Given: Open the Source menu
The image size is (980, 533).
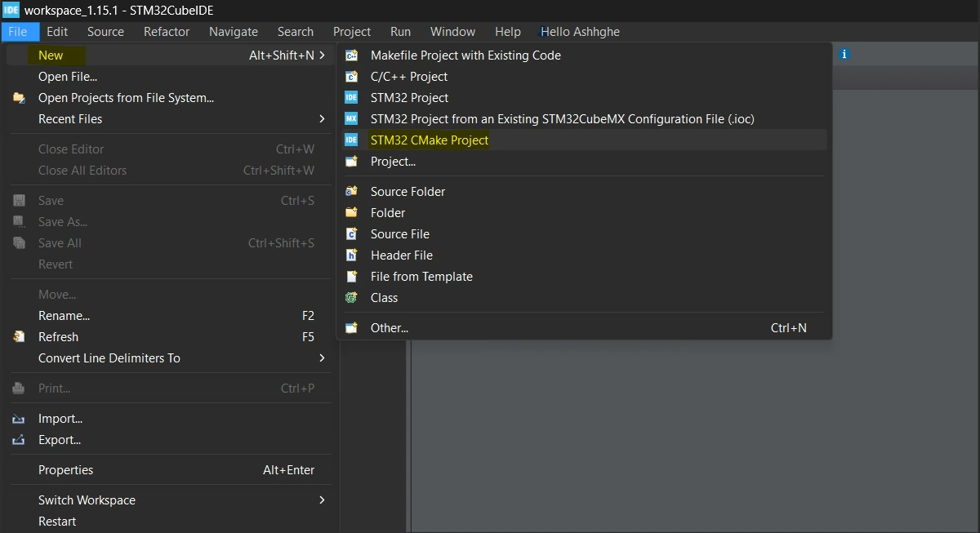Looking at the screenshot, I should [x=106, y=32].
